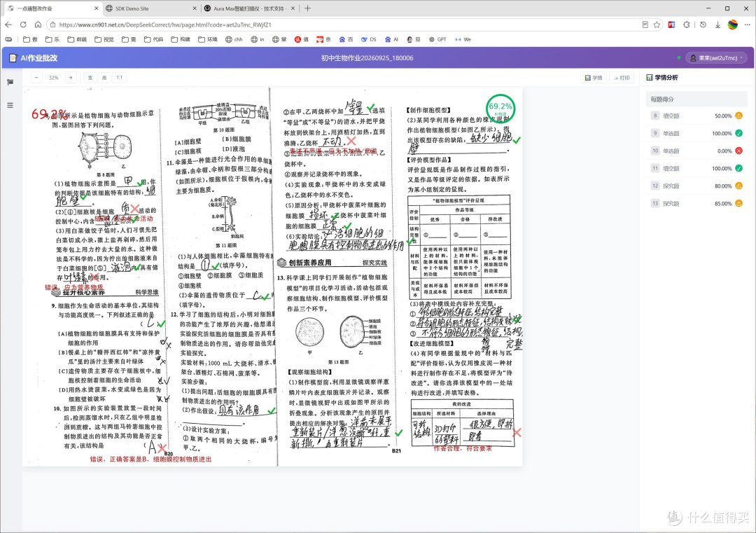Image resolution: width=756 pixels, height=533 pixels.
Task: Select question 12 探究题 score row
Action: (x=696, y=186)
